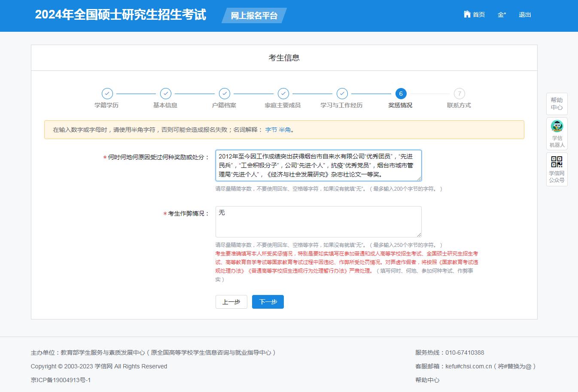Click the 下一步 button
Screen dimensions: 578x392
click(268, 302)
